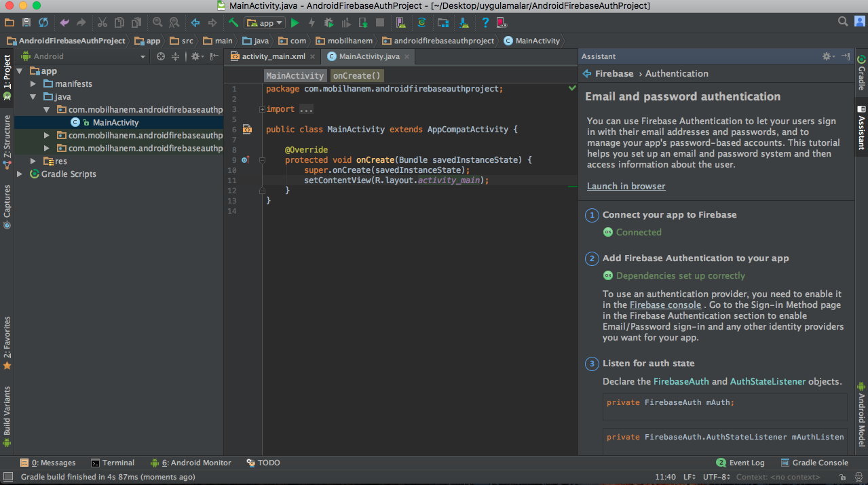The width and height of the screenshot is (868, 485).
Task: Click the Assistant back arrow to Firebase
Action: point(587,73)
